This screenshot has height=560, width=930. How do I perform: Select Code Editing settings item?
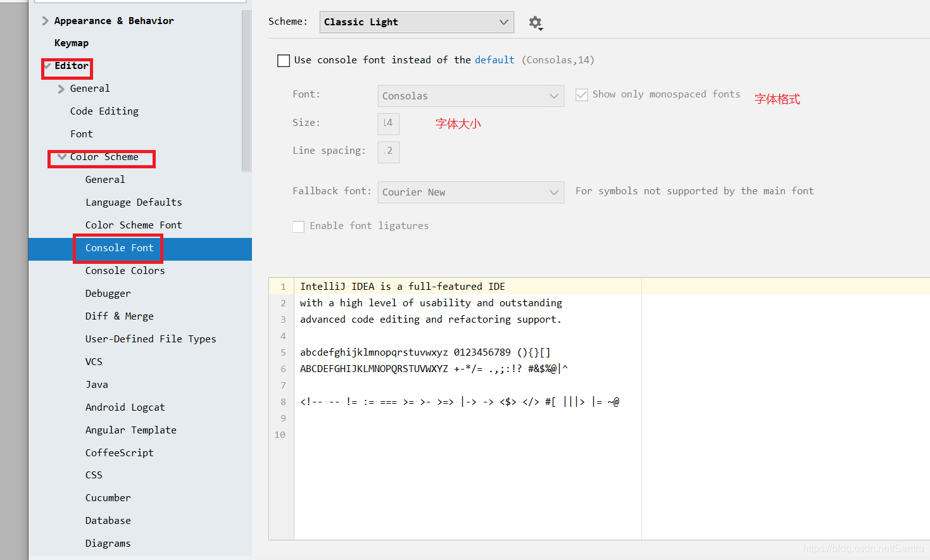coord(104,111)
